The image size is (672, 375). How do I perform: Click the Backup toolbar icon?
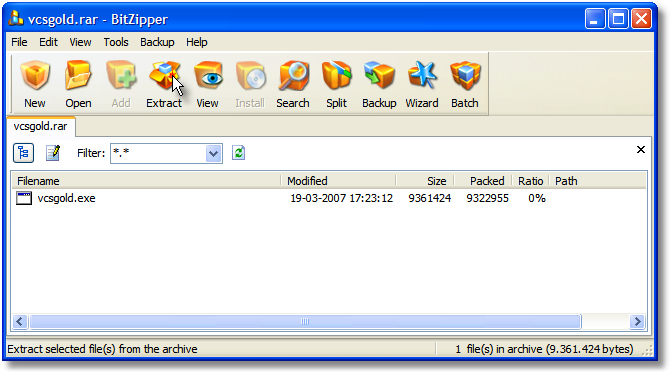tap(379, 76)
